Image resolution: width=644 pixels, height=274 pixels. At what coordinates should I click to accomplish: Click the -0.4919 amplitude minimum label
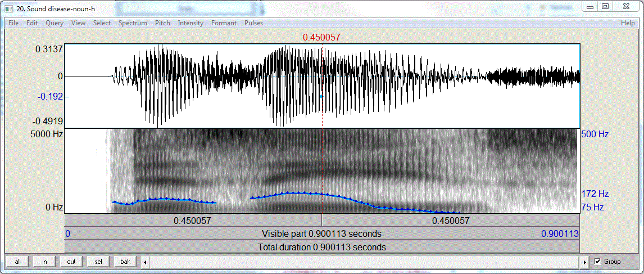48,121
